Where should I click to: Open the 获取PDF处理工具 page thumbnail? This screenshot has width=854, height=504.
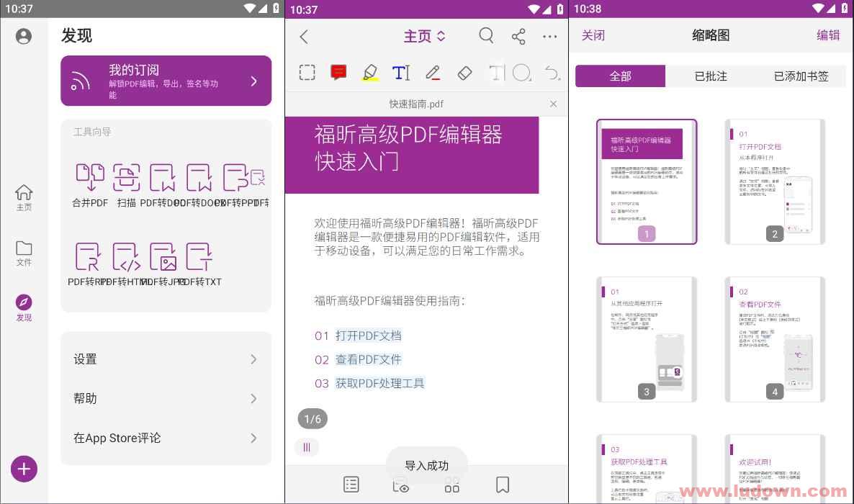click(x=647, y=469)
